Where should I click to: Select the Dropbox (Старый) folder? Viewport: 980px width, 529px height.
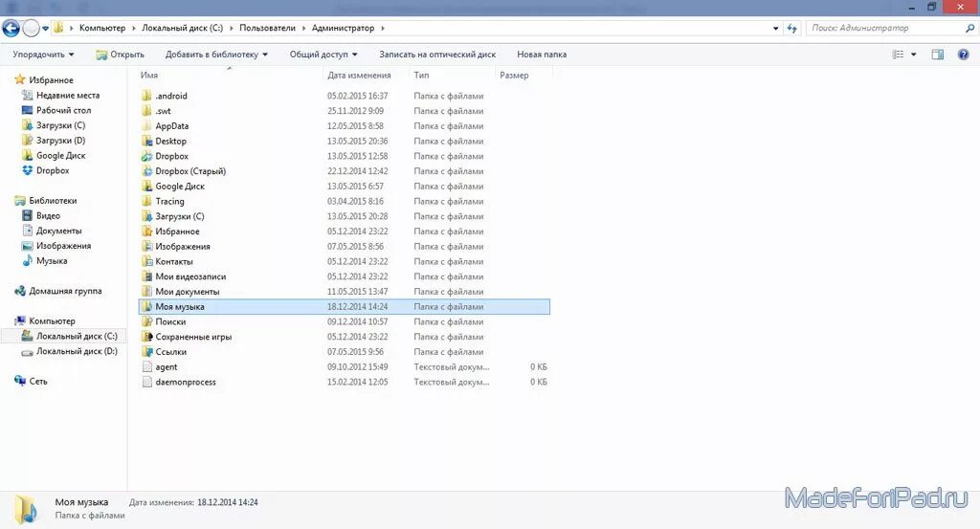(184, 171)
